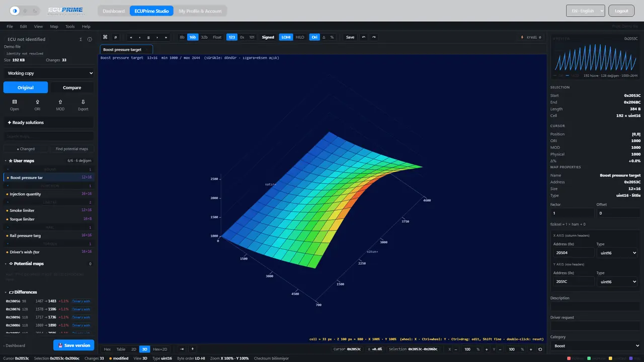
Task: Click the MOD upload icon
Action: tap(60, 102)
